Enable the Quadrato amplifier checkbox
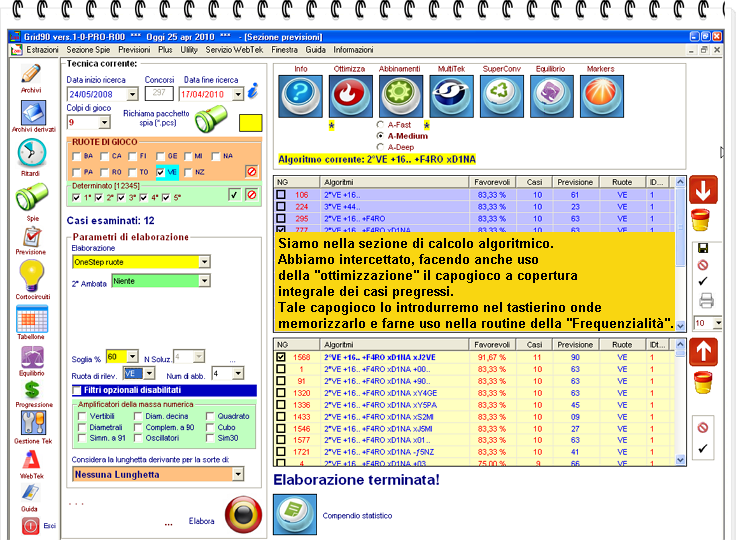Image resolution: width=736 pixels, height=540 pixels. click(210, 416)
